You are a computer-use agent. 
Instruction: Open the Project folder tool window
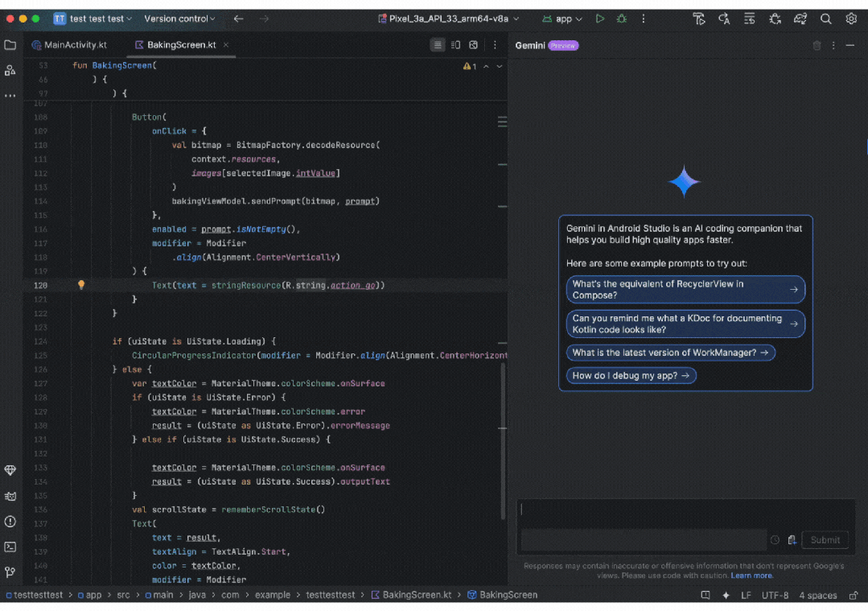pos(10,45)
